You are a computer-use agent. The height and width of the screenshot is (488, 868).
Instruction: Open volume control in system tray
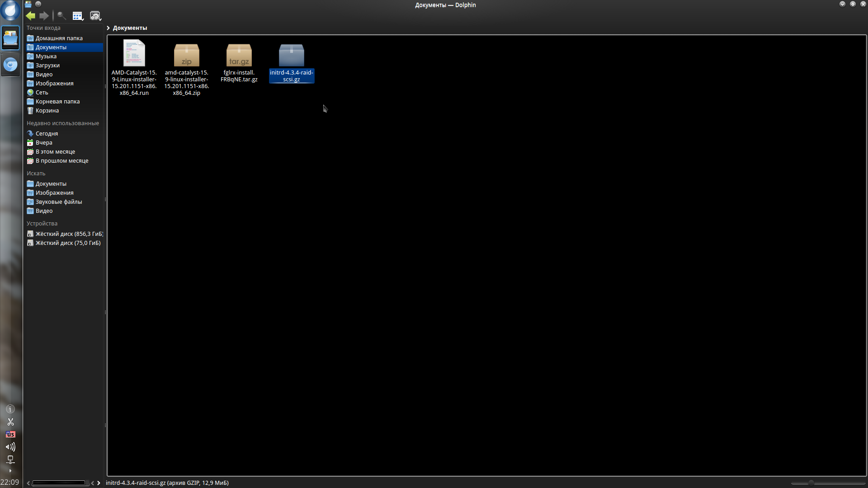pos(10,447)
